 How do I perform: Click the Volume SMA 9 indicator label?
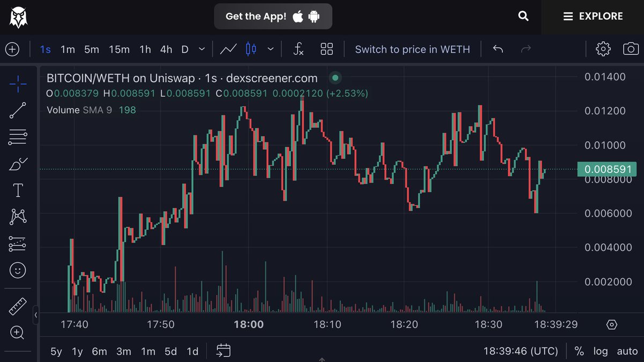(79, 110)
